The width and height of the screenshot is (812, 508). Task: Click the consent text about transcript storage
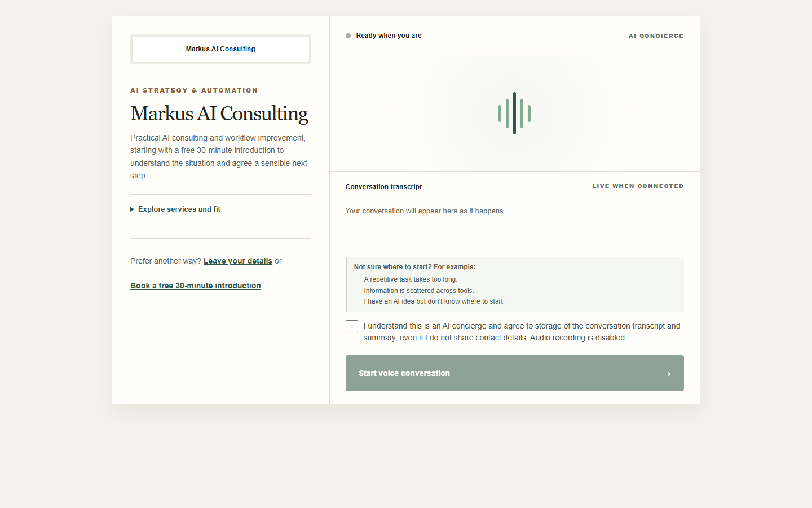pyautogui.click(x=522, y=332)
